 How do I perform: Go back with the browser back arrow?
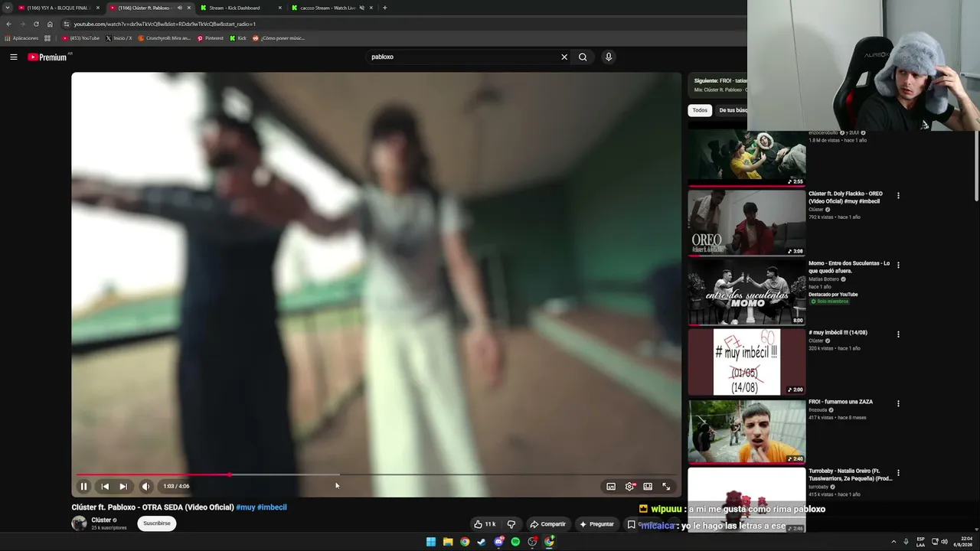click(8, 24)
